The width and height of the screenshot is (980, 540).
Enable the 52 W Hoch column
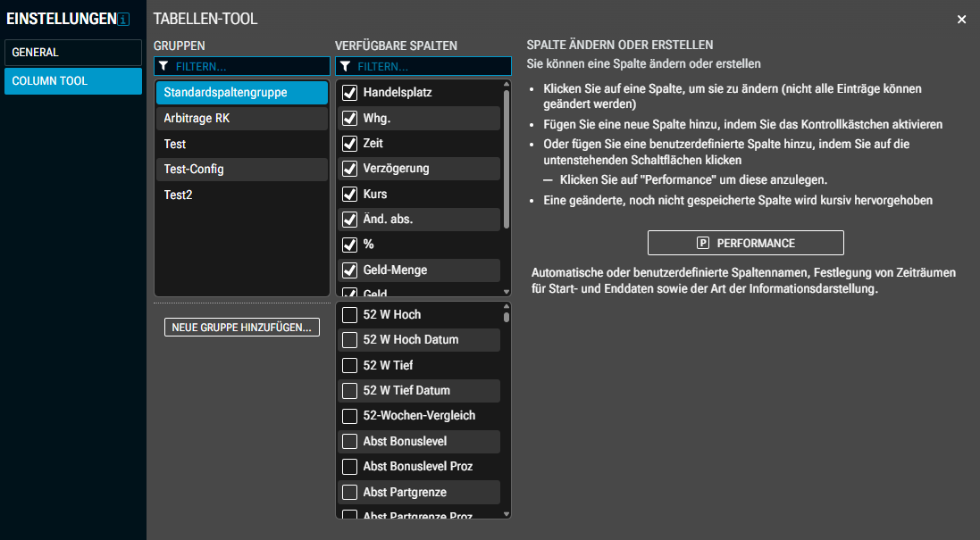coord(350,315)
